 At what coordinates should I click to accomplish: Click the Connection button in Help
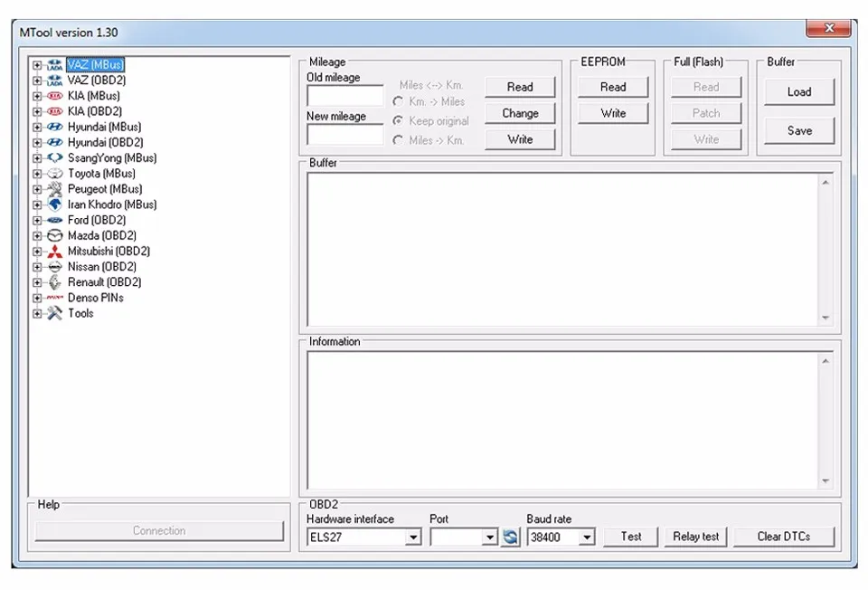tap(159, 530)
